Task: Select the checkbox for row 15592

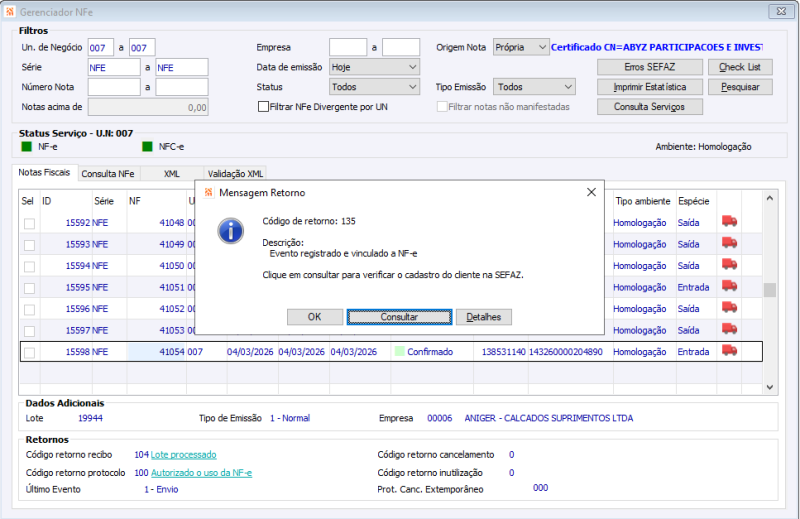Action: click(30, 224)
